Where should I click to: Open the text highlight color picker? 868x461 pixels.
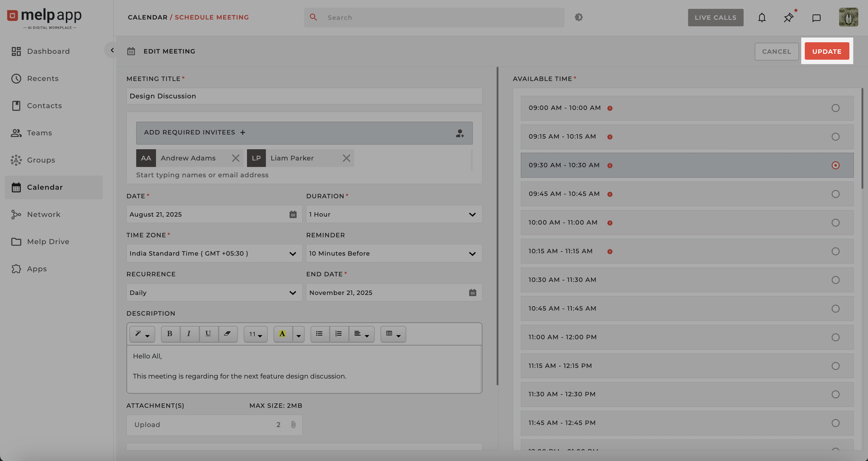(x=299, y=335)
